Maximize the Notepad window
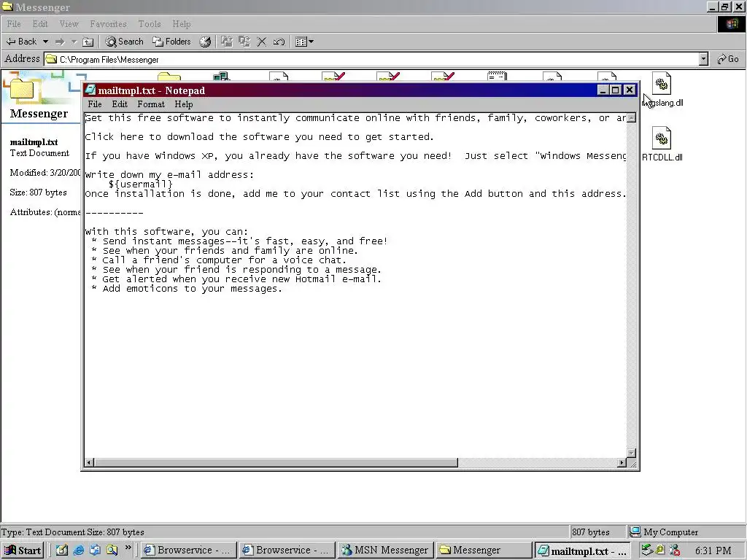The height and width of the screenshot is (560, 747). click(x=616, y=90)
